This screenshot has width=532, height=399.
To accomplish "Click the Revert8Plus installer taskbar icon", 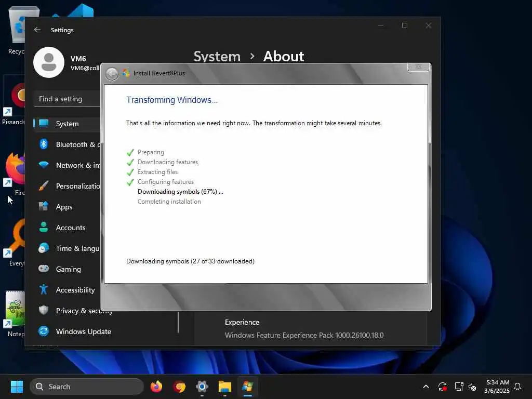I will (x=248, y=387).
